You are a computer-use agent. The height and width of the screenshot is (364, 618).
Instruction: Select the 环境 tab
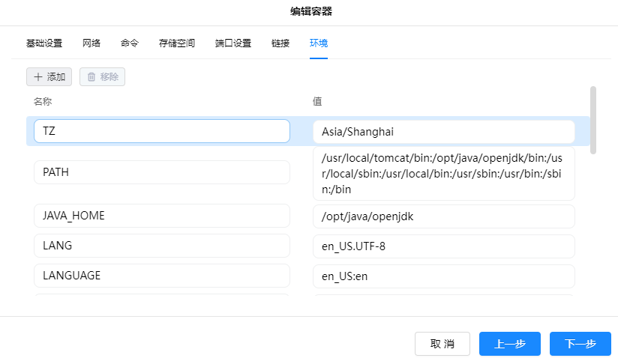tap(319, 43)
